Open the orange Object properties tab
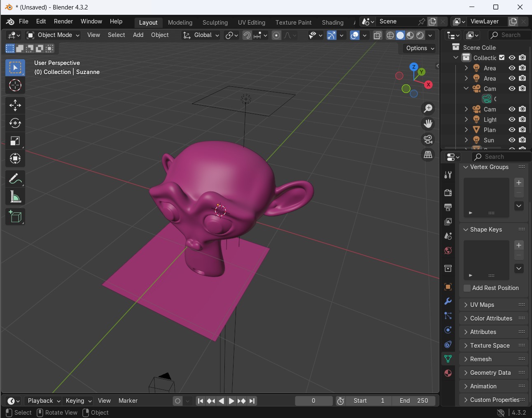This screenshot has height=418, width=532. 448,287
